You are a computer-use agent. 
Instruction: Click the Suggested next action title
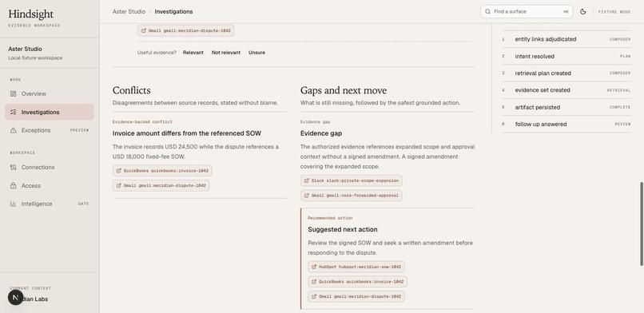tap(343, 229)
